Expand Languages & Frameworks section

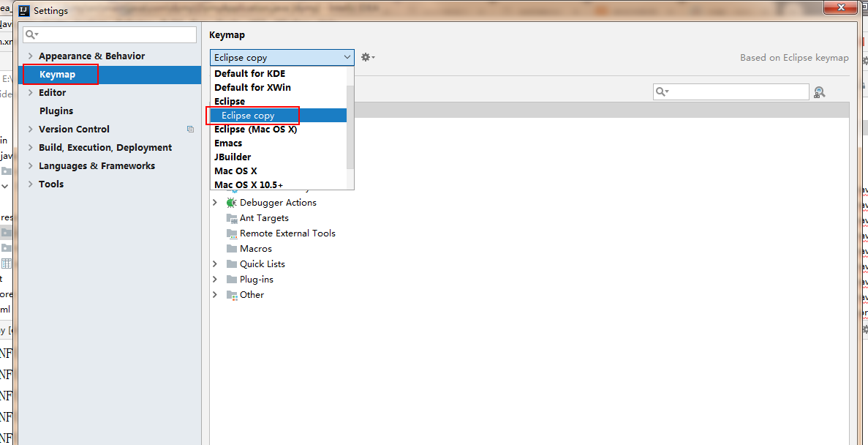[31, 165]
